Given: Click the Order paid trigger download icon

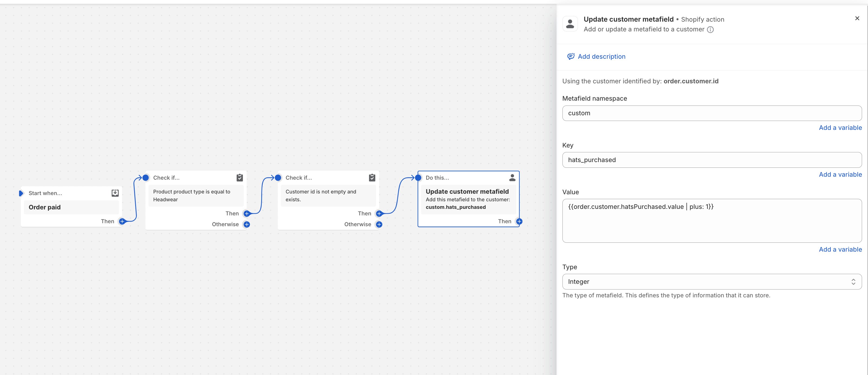Looking at the screenshot, I should tap(115, 193).
